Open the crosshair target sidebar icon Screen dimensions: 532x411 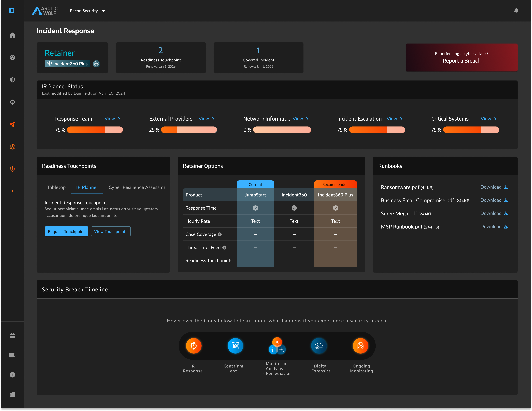(x=12, y=102)
